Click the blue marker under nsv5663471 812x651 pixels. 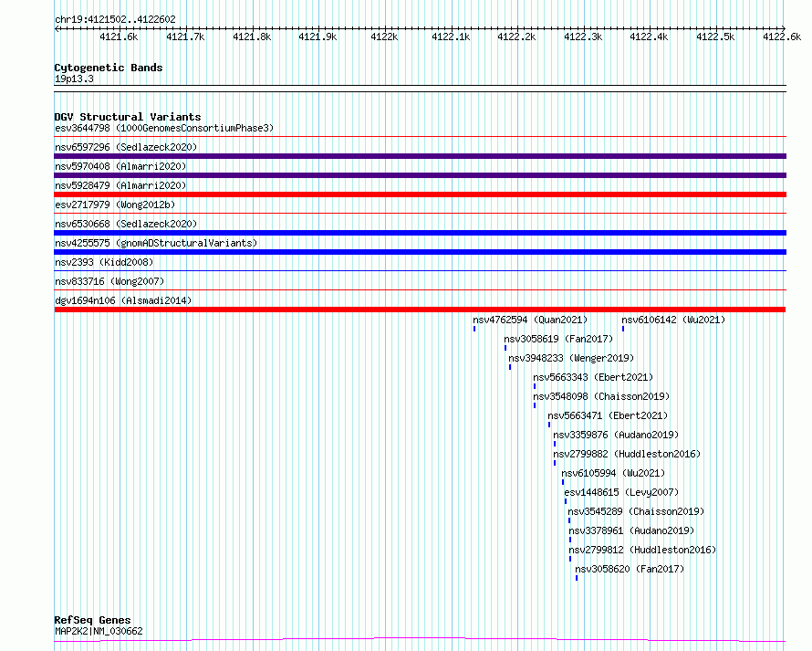549,425
